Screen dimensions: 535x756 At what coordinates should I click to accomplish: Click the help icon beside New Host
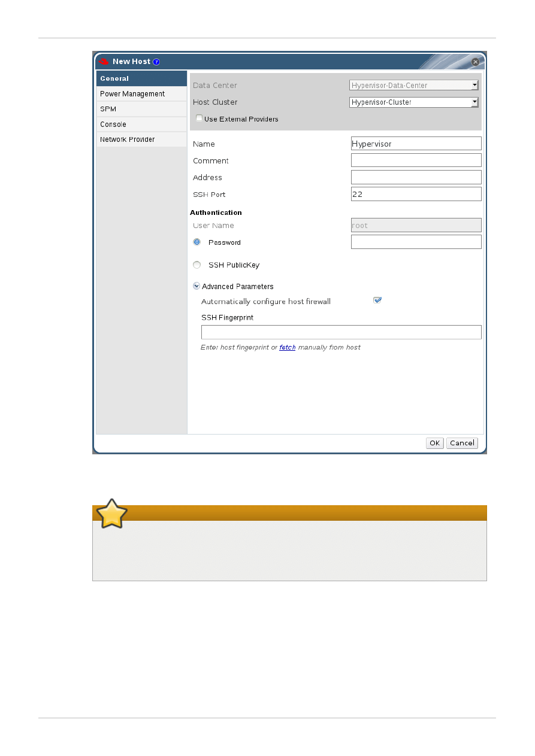156,62
